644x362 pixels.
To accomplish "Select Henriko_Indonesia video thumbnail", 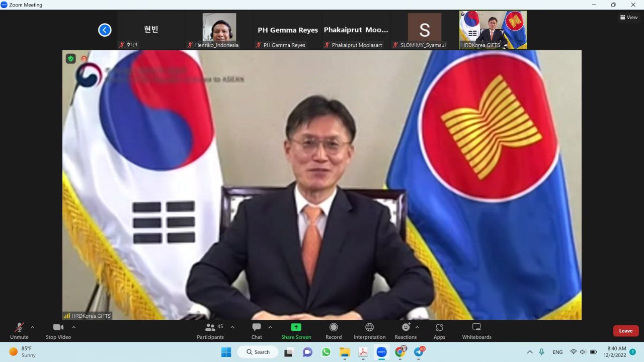I will 219,30.
